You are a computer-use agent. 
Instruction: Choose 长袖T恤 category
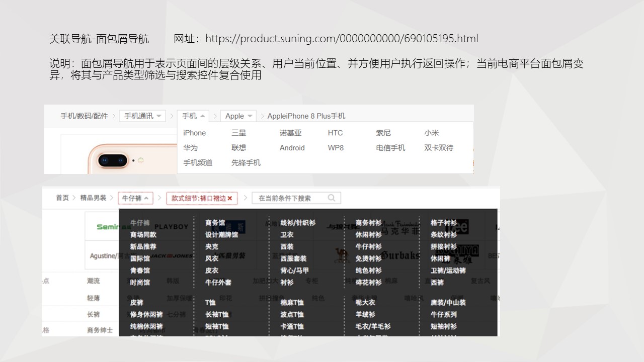tap(216, 315)
